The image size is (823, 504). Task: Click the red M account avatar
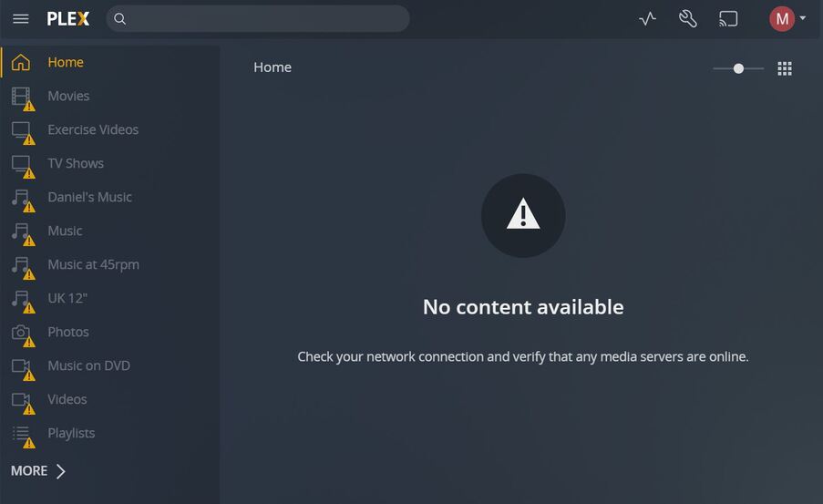pyautogui.click(x=782, y=19)
